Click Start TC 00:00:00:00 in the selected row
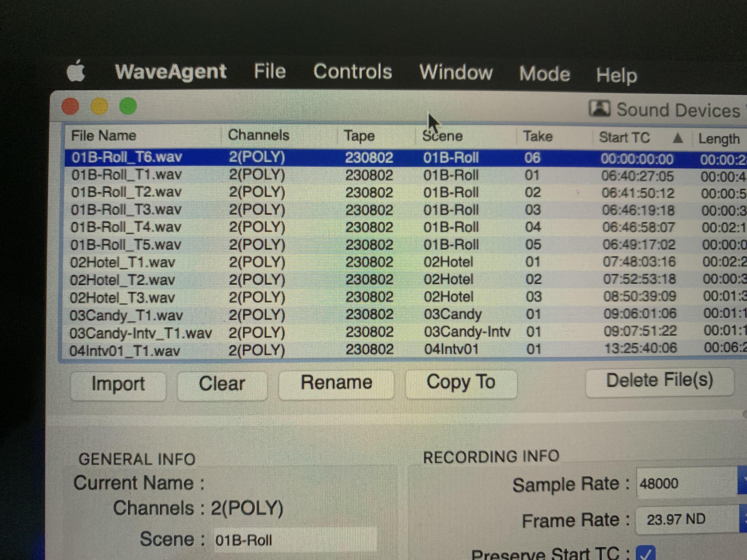This screenshot has height=560, width=747. (x=637, y=159)
